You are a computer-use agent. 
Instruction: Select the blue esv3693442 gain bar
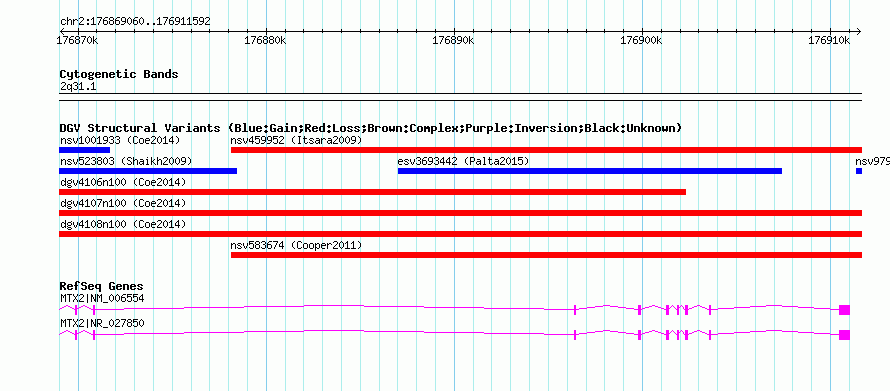[x=590, y=171]
